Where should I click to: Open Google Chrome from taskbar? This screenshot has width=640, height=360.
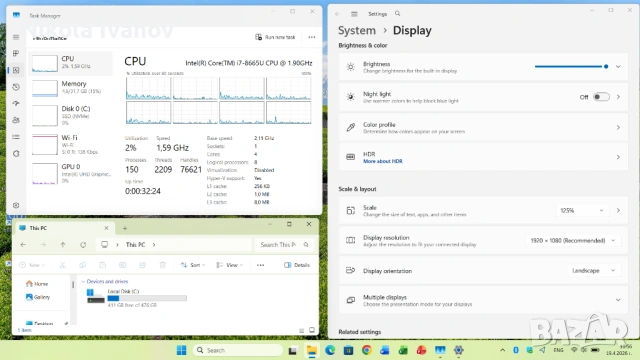367,350
